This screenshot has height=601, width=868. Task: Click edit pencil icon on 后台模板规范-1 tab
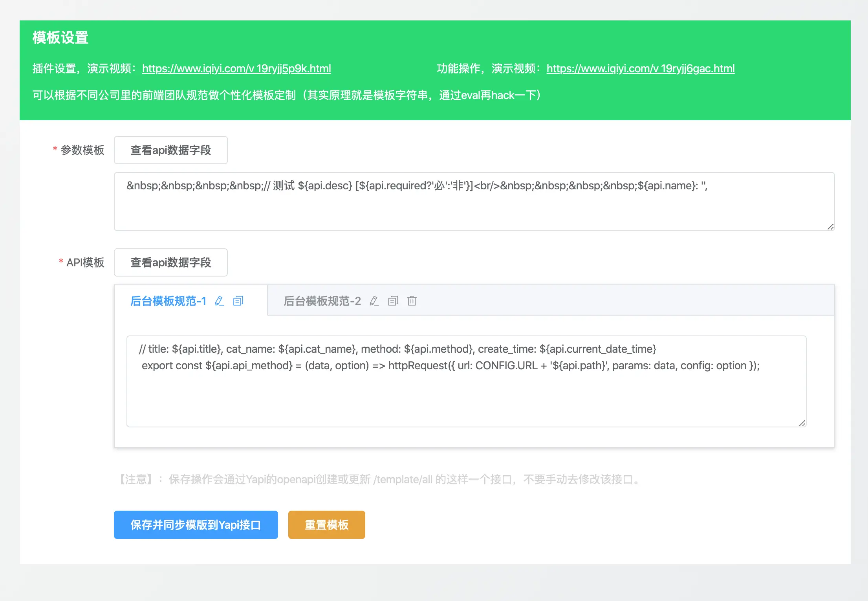tap(219, 301)
